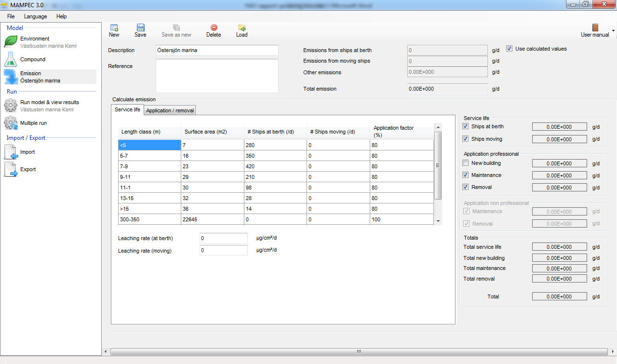Toggle professional Removal checkbox
Viewport: 617px width, 364px height.
click(x=465, y=187)
